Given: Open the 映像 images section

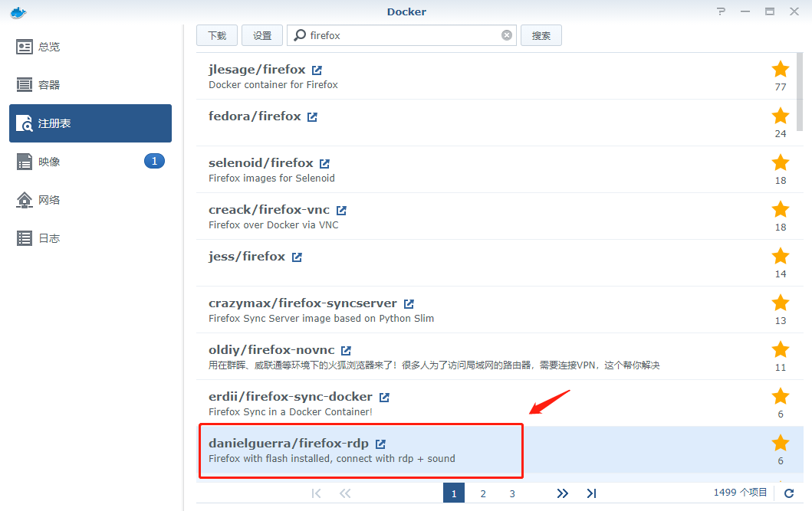Looking at the screenshot, I should coord(90,162).
